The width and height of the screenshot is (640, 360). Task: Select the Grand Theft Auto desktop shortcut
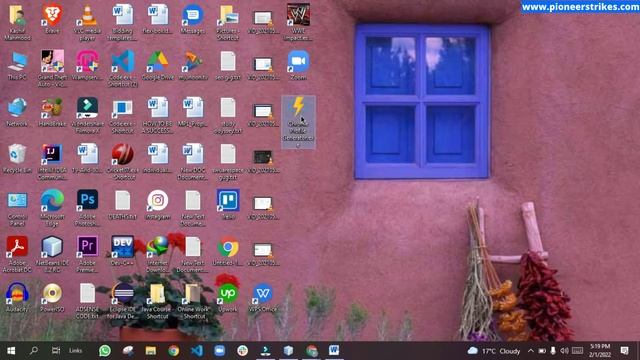click(52, 69)
